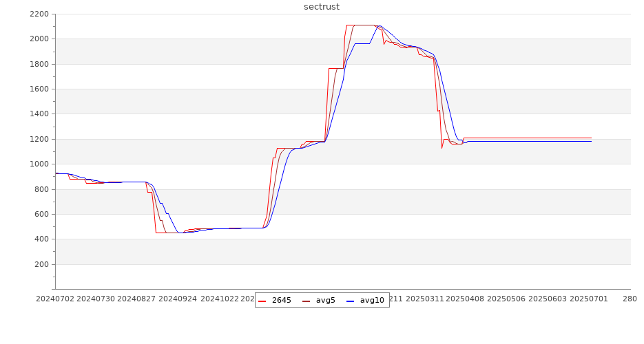
Task: Click the 2200 y-axis tick label
Action: coord(39,14)
